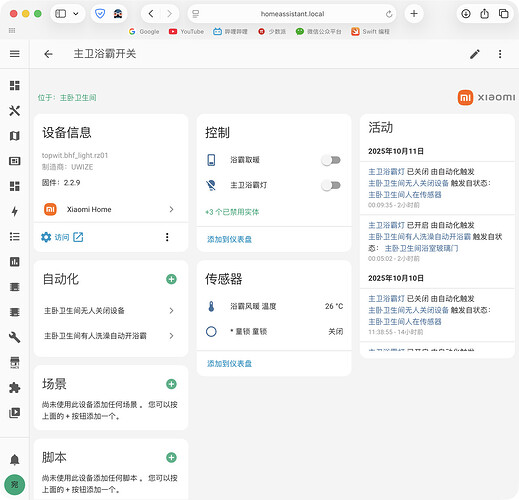This screenshot has height=500, width=519.
Task: Show the +3 个已禁用实体 link
Action: (x=232, y=212)
